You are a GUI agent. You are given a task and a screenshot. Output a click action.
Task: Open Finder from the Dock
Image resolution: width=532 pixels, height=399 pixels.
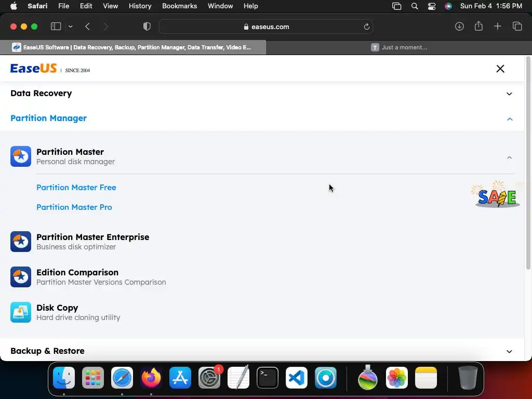pyautogui.click(x=64, y=378)
